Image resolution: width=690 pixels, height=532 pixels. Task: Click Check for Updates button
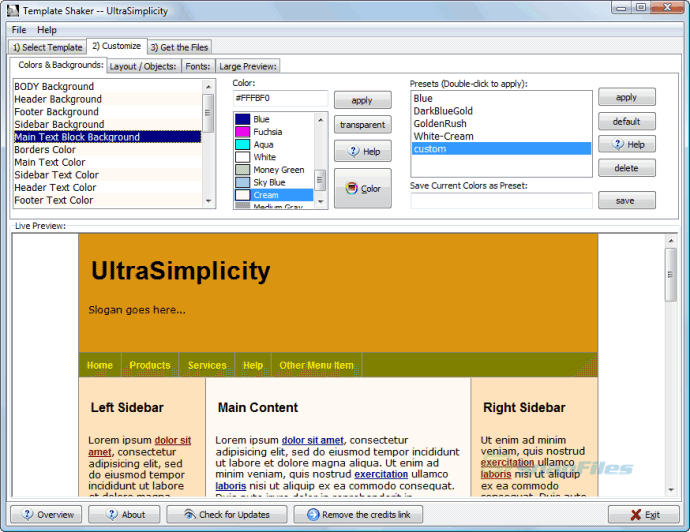point(227,514)
